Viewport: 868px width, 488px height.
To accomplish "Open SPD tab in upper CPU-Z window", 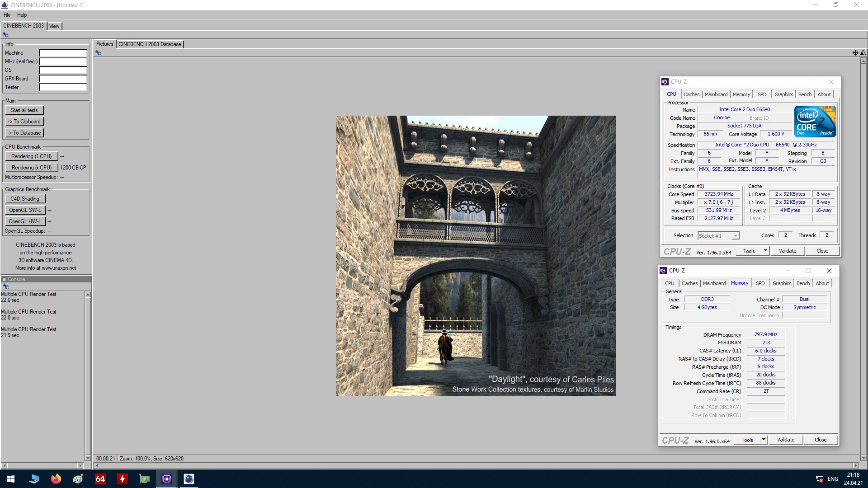I will (762, 94).
